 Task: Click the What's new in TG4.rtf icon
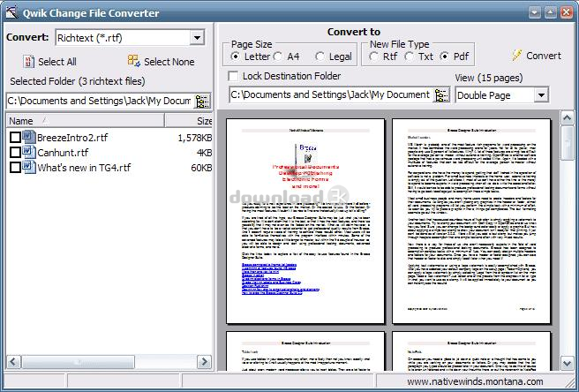tap(28, 167)
